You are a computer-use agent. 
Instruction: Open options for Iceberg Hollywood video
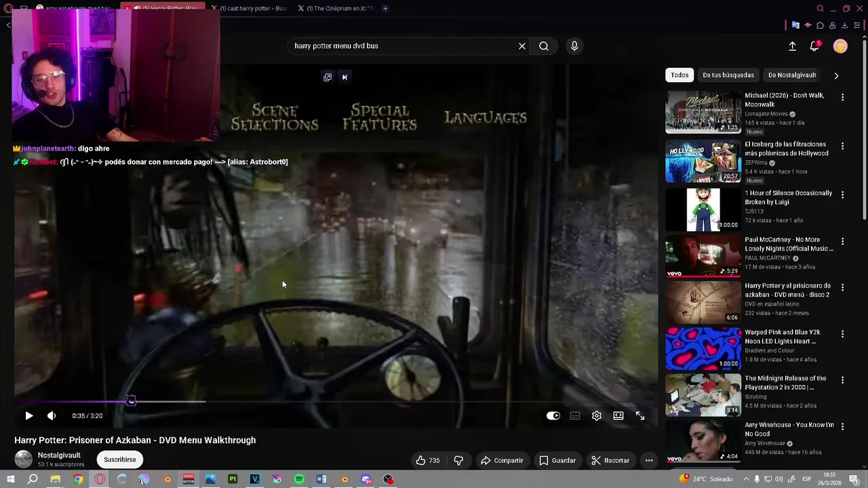click(x=842, y=146)
